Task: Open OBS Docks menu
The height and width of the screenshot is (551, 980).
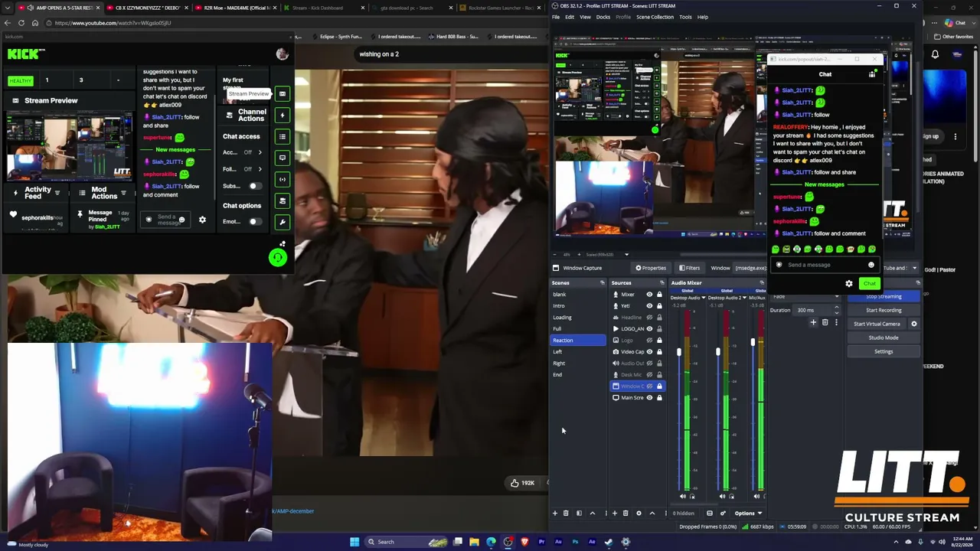Action: (x=603, y=17)
